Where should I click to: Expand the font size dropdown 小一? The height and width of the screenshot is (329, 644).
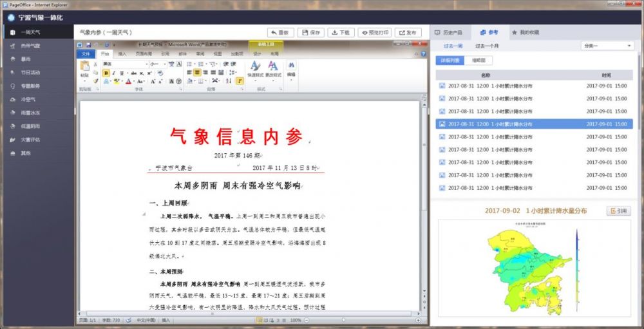pos(166,64)
